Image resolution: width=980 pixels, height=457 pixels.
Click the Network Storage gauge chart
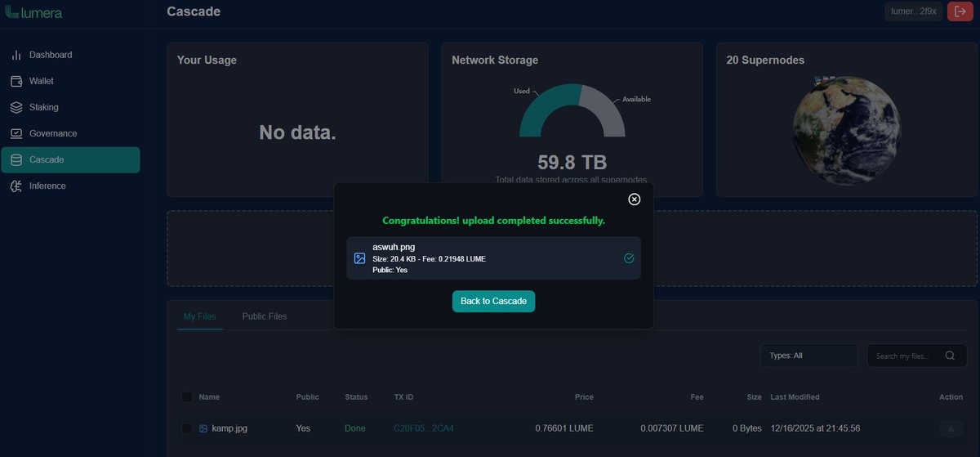pos(572,110)
